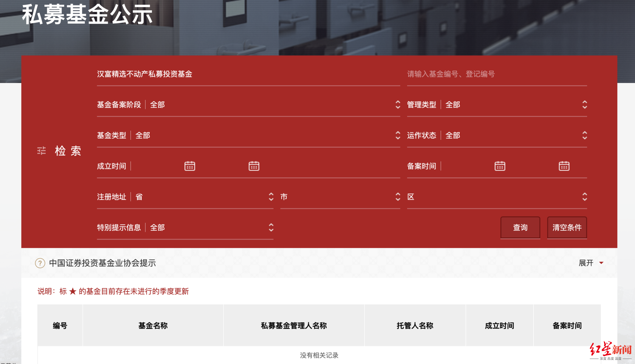The width and height of the screenshot is (635, 364).
Task: Open the 省 province dropdown under 注册地址
Action: pyautogui.click(x=271, y=197)
